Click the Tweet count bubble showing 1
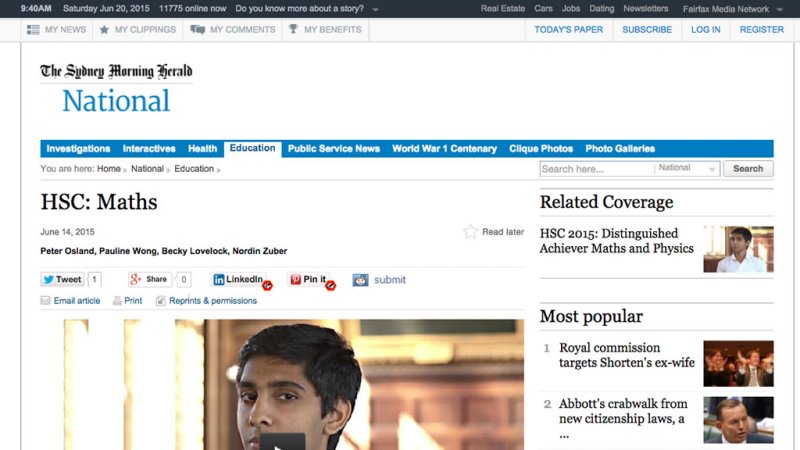 point(94,279)
